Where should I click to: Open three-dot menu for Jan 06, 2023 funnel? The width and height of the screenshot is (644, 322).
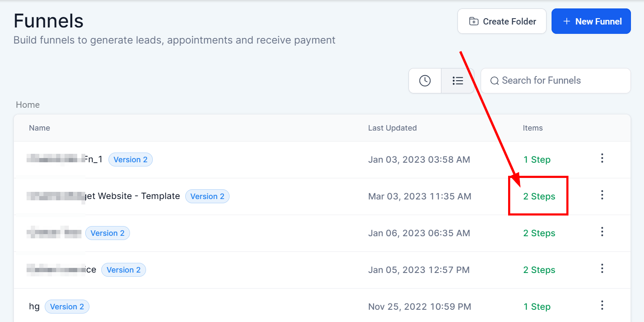pyautogui.click(x=602, y=232)
